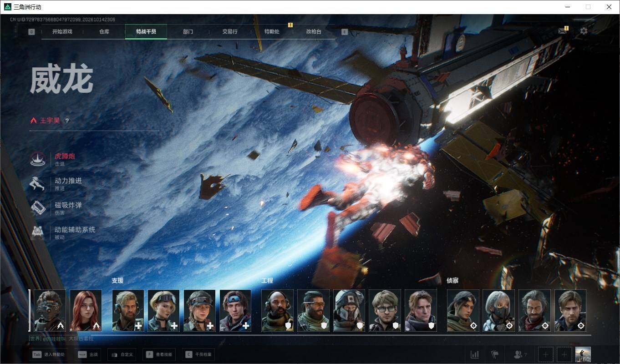620x364 pixels.
Task: Choose the first operator under 工程
Action: 278,310
